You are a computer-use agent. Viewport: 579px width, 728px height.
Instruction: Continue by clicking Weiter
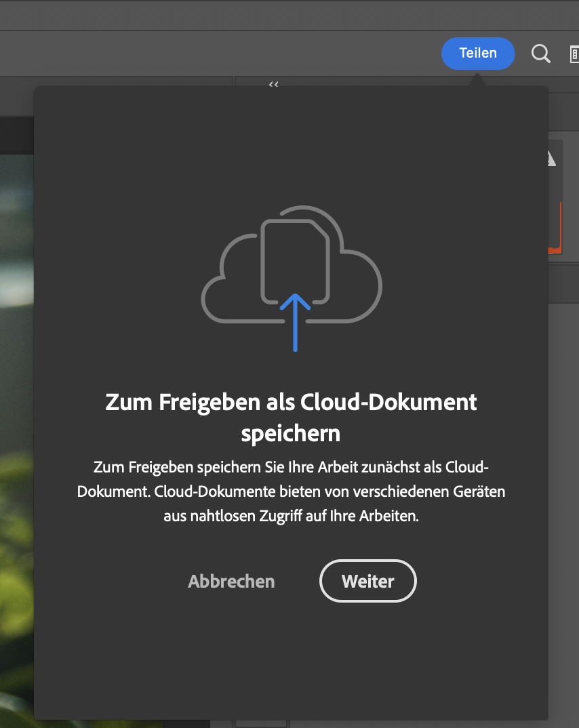367,581
